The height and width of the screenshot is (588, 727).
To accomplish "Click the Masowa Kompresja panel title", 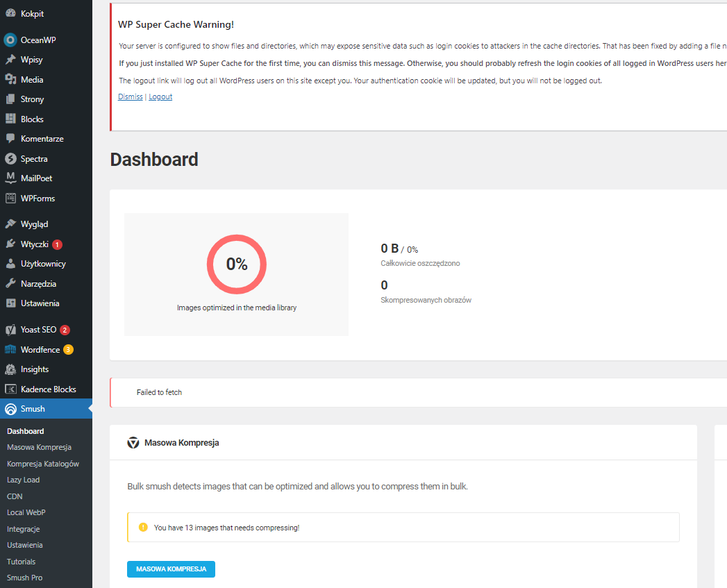I will pyautogui.click(x=181, y=443).
